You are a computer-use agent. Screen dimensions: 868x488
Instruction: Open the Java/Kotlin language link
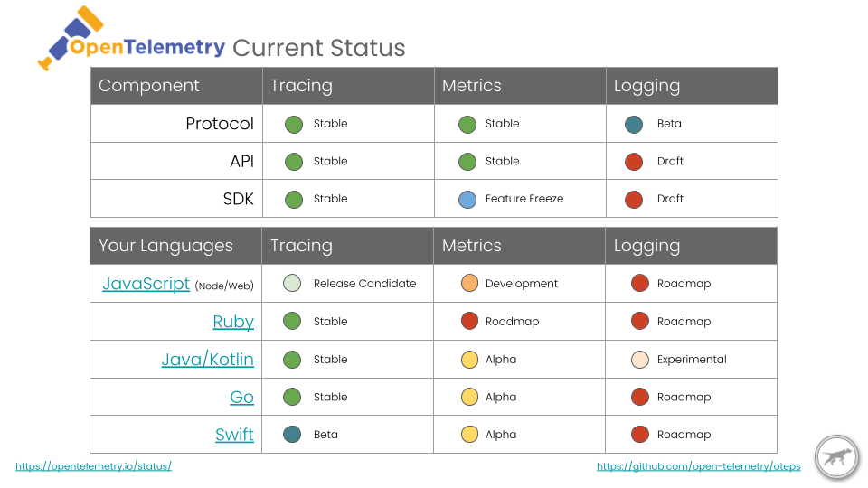point(208,360)
